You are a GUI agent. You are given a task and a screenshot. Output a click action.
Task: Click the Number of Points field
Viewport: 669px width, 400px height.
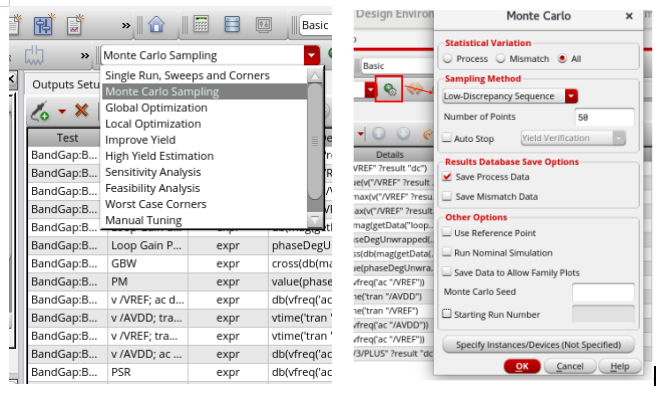click(x=605, y=117)
